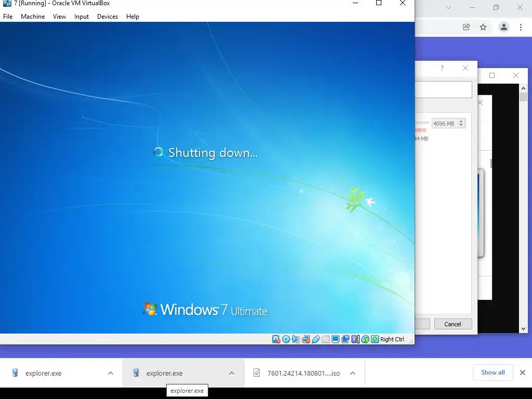Viewport: 532px width, 399px height.
Task: Bookmark this page with the star icon
Action: (x=483, y=27)
